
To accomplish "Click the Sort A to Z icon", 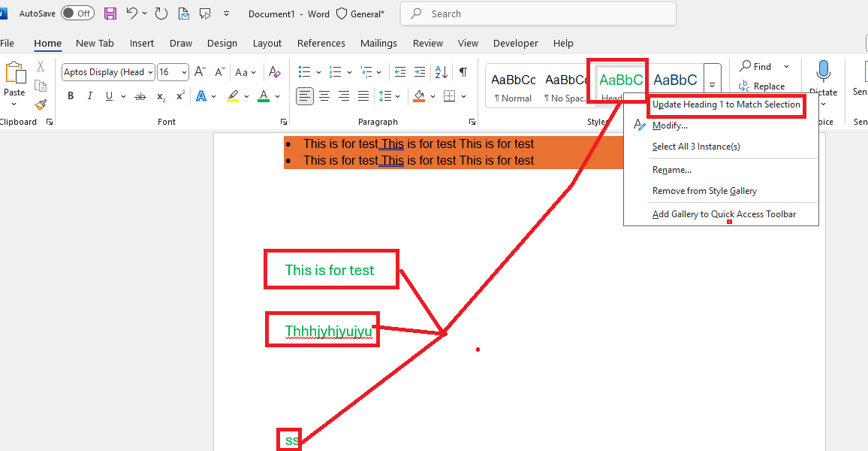I will tap(442, 72).
